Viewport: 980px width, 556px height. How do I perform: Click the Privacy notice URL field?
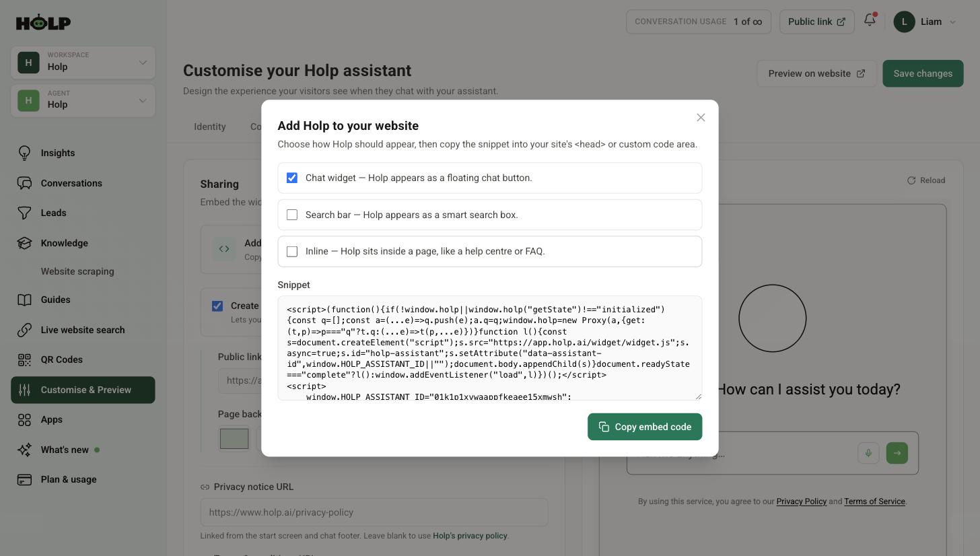pyautogui.click(x=374, y=512)
